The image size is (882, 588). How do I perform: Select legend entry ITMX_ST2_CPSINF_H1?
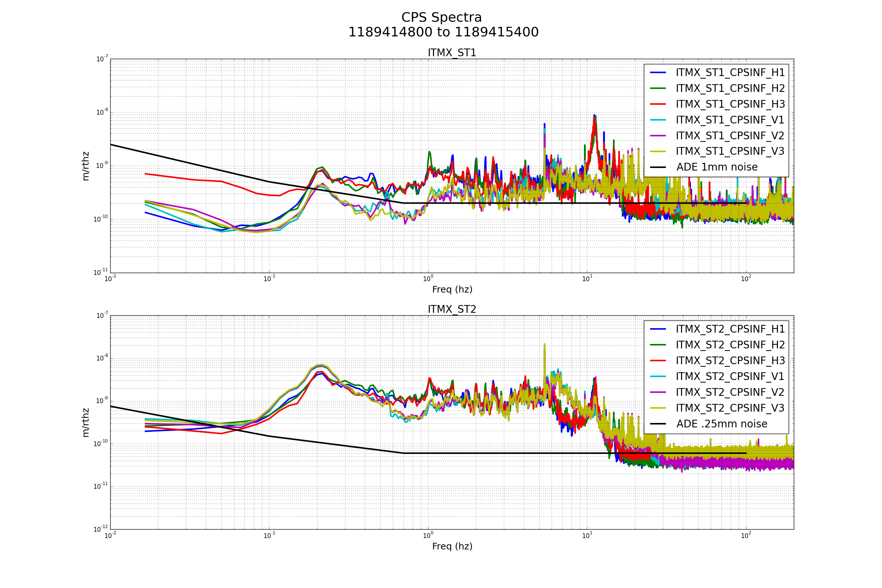tap(717, 329)
